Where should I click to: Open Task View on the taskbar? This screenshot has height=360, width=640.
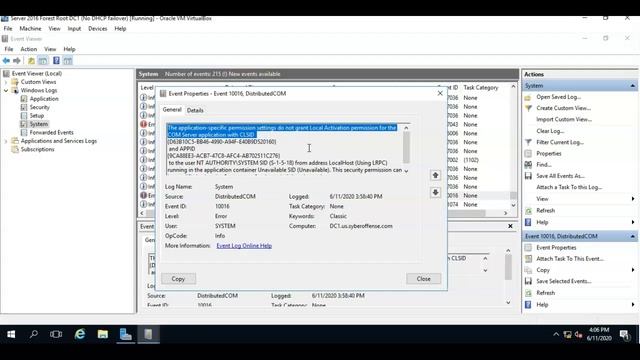coord(56,334)
